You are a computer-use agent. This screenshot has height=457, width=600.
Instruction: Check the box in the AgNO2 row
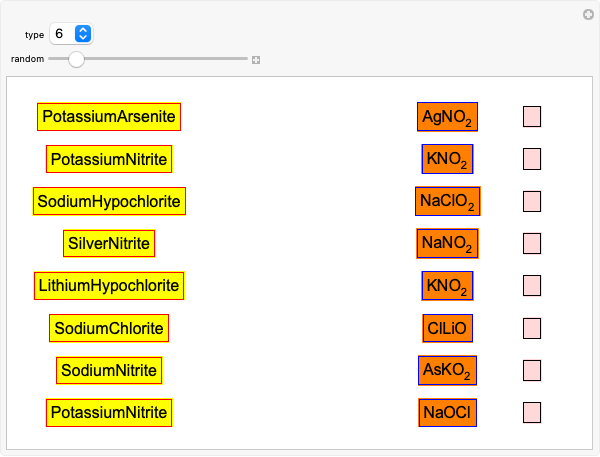click(x=532, y=117)
